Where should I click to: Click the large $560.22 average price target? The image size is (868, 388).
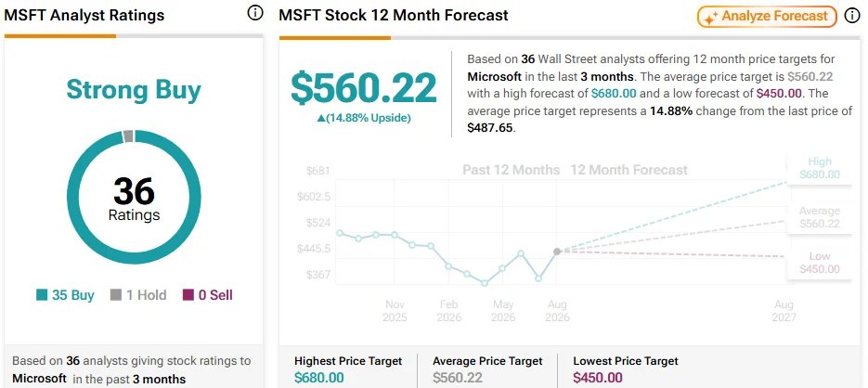tap(364, 88)
